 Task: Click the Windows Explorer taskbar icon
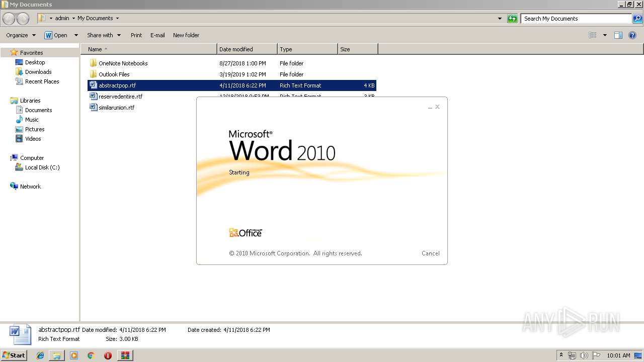point(57,355)
